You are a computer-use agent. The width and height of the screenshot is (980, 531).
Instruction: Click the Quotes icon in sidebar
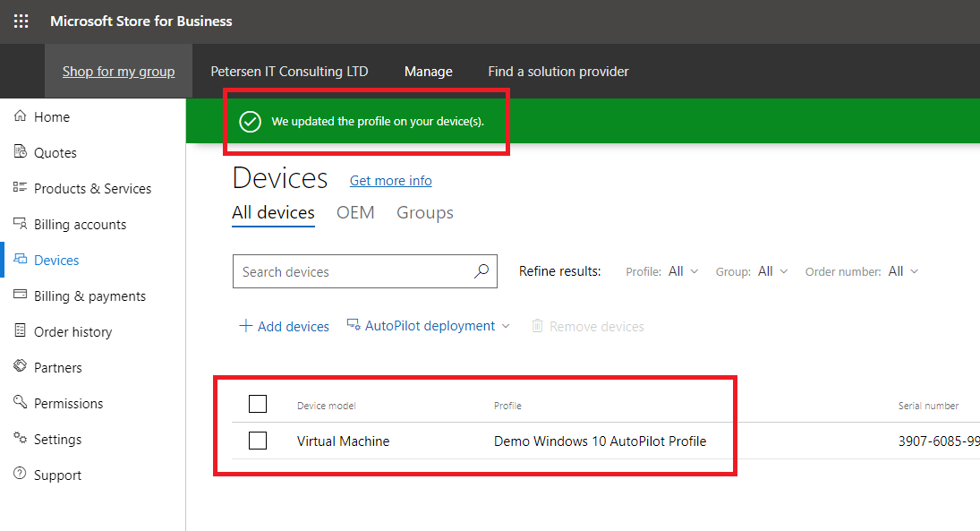pyautogui.click(x=20, y=152)
